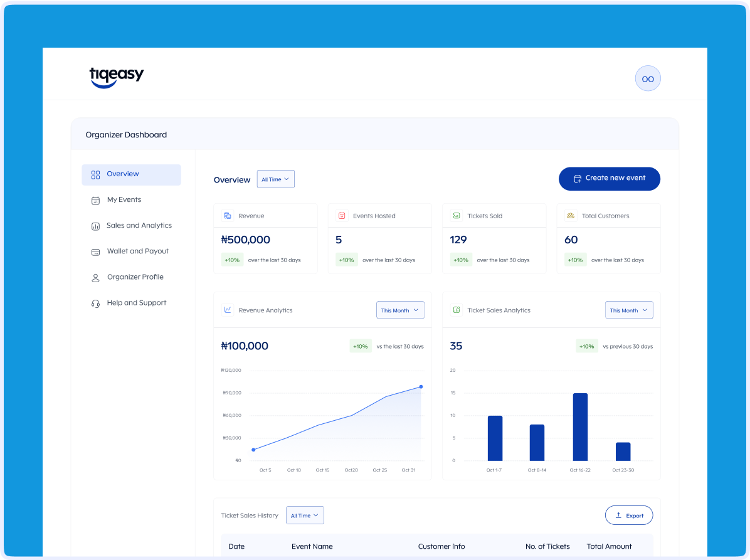The image size is (750, 560).
Task: Open Revenue Analytics This Month dropdown
Action: pyautogui.click(x=400, y=310)
